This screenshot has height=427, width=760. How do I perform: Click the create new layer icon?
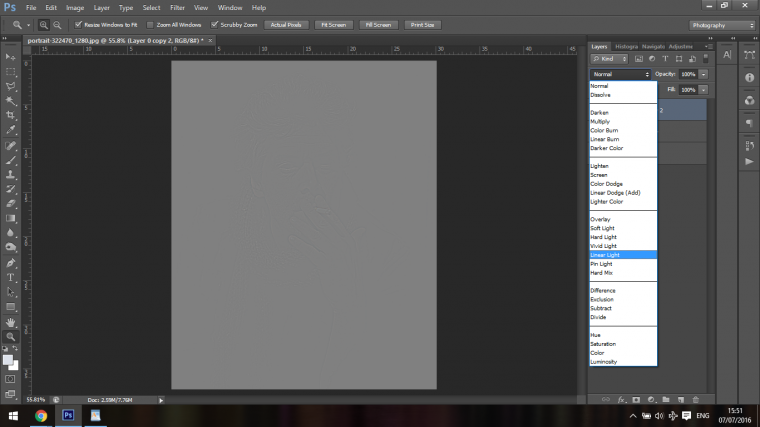[681, 399]
